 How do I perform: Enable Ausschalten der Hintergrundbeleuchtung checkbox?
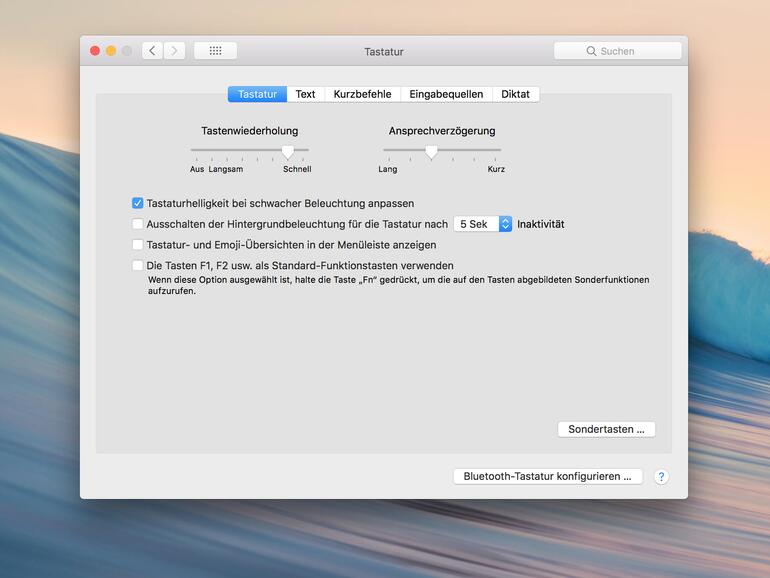point(138,224)
